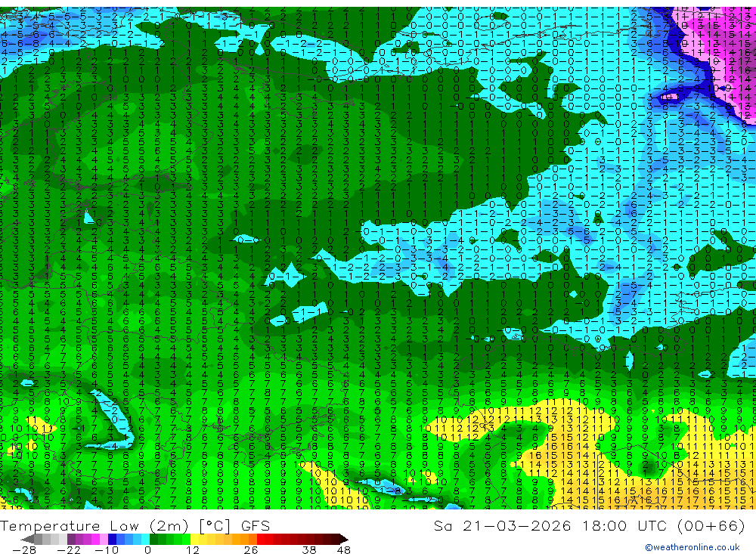The image size is (756, 554).
Task: Click the '48' legend label
Action: pos(344,549)
